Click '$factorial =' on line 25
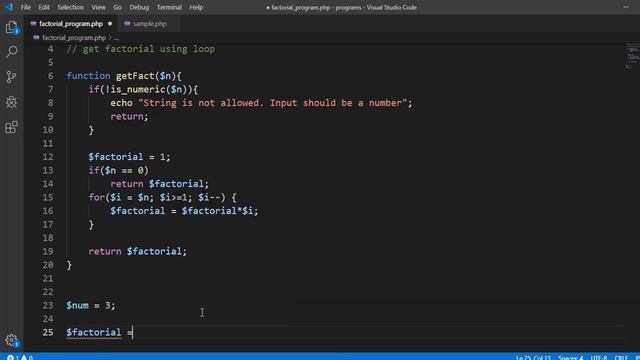640x360 pixels. point(99,332)
